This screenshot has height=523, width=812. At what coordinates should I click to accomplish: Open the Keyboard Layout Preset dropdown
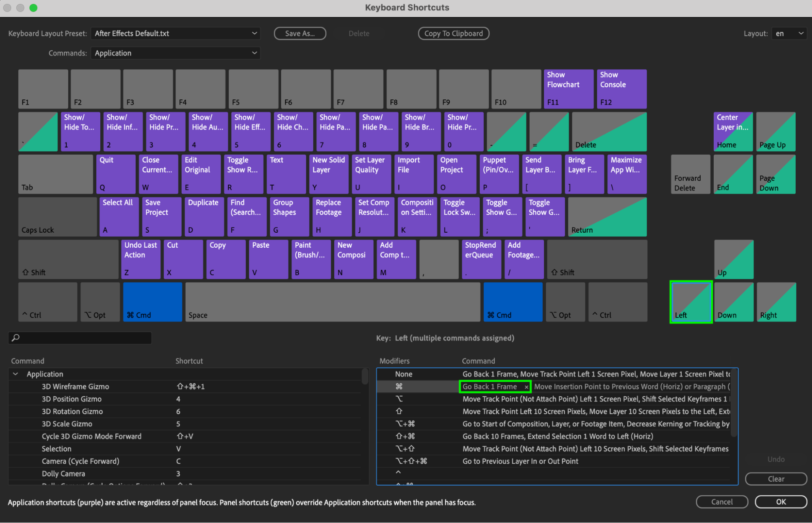[x=175, y=34]
